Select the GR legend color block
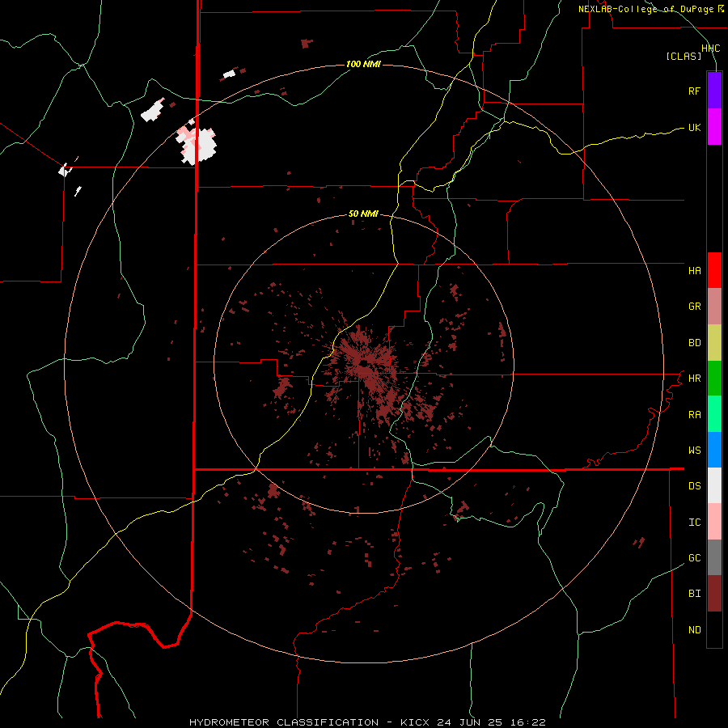728x728 pixels. pos(714,306)
